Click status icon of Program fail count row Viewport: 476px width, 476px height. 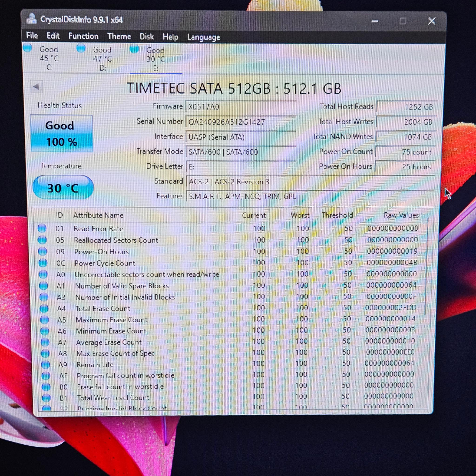pos(46,376)
